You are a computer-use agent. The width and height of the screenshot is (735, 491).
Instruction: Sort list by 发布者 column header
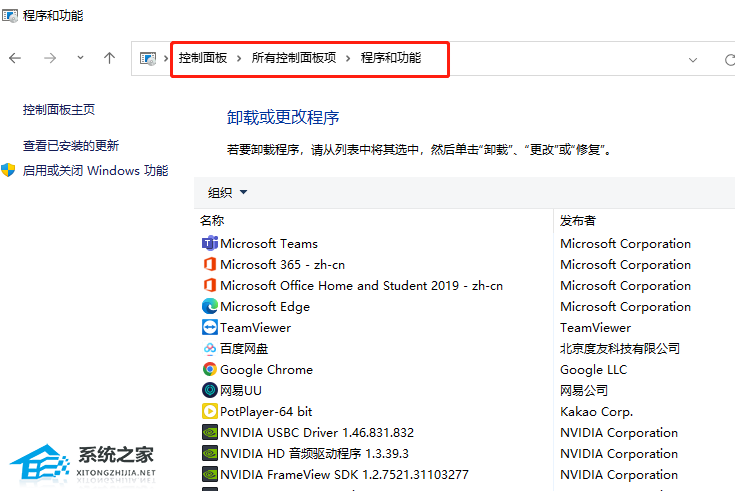tap(578, 221)
